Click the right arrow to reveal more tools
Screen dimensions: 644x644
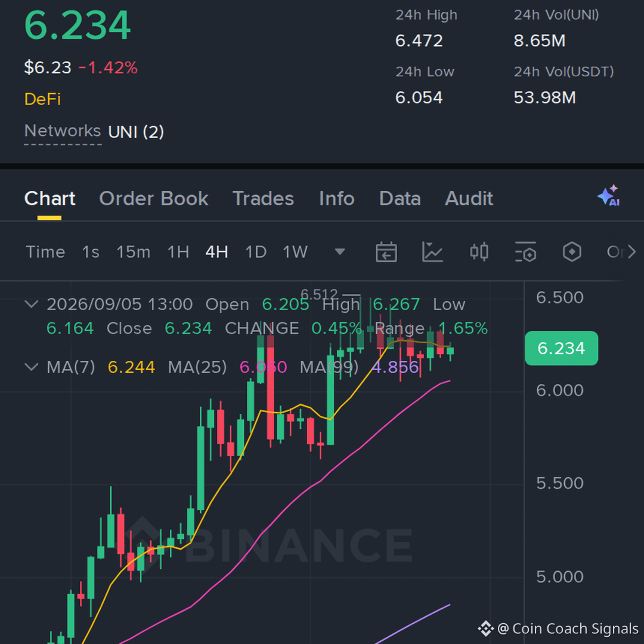pos(631,252)
